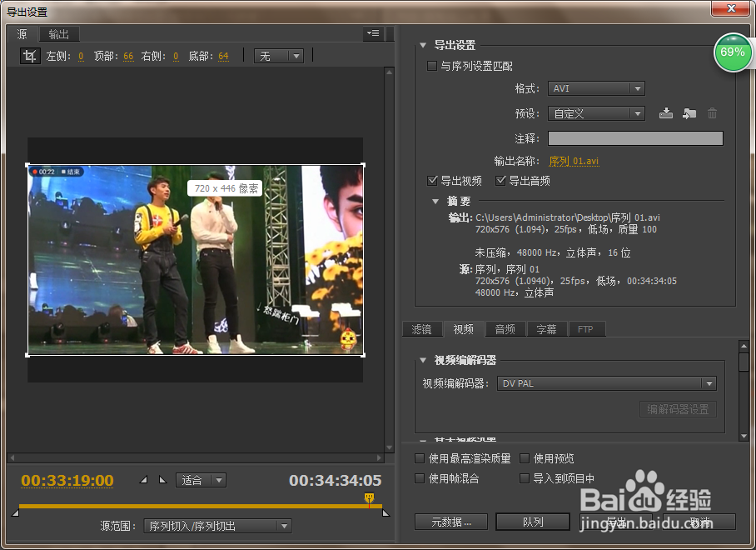
Task: Save the current export preset
Action: (x=665, y=113)
